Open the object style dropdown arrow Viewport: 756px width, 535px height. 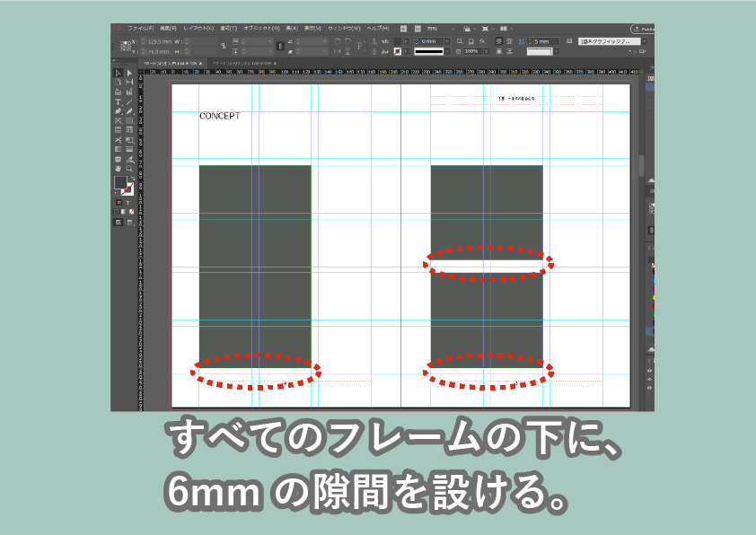645,41
